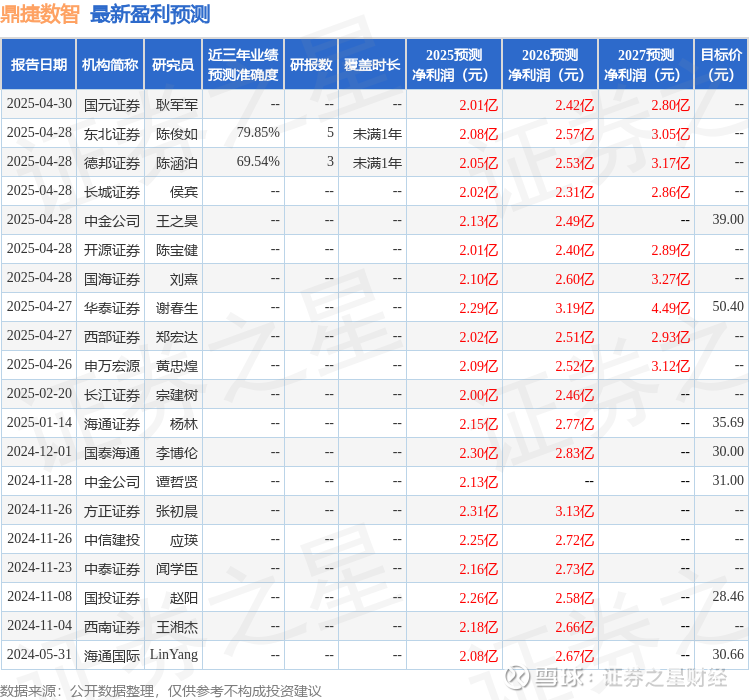Screen dimensions: 749x700
Task: Click the 2.00亿 2025 profit value
Action: (479, 395)
